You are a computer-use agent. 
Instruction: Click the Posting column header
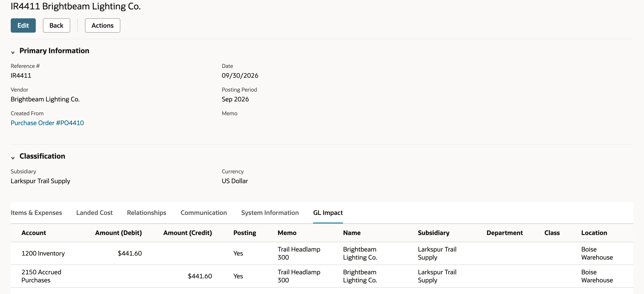click(244, 233)
